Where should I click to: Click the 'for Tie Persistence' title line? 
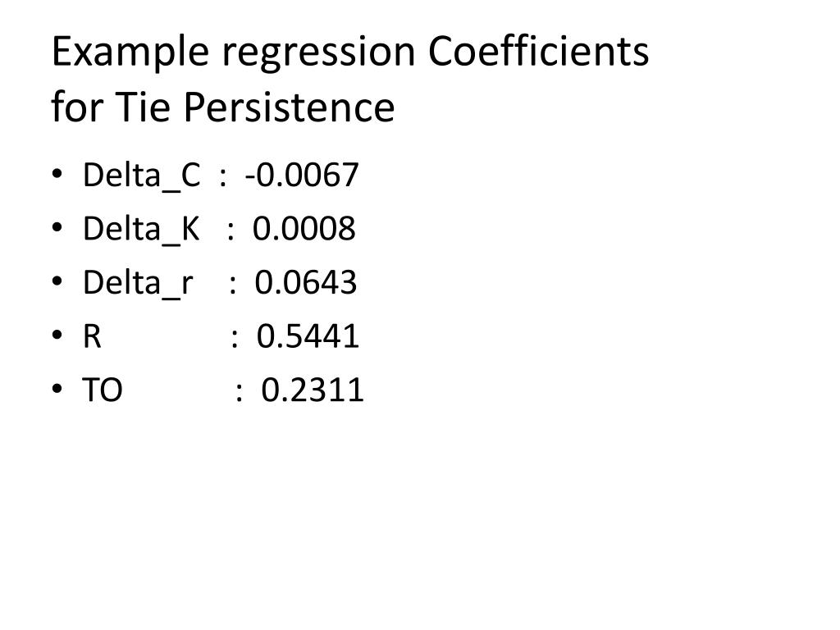(223, 107)
